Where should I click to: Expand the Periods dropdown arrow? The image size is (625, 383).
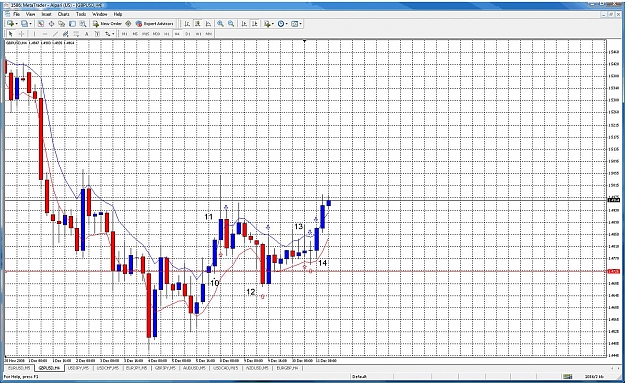287,24
